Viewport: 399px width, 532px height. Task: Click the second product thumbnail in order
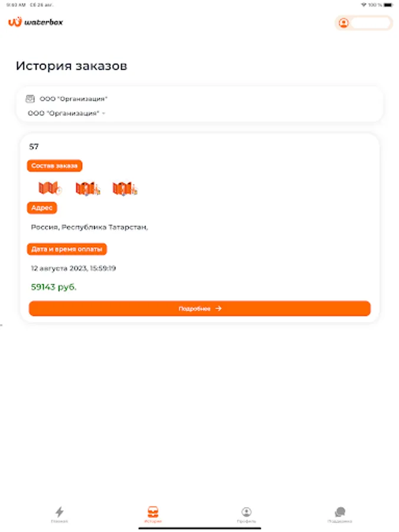[x=87, y=189]
